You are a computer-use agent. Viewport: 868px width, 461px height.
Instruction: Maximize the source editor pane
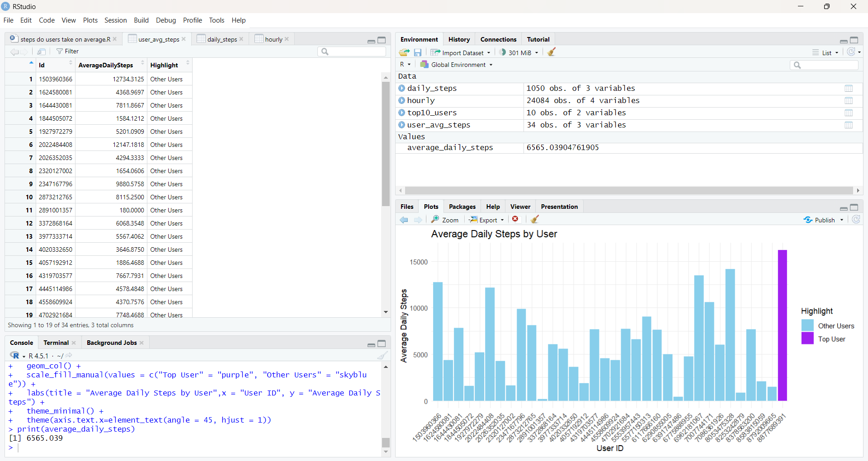382,40
